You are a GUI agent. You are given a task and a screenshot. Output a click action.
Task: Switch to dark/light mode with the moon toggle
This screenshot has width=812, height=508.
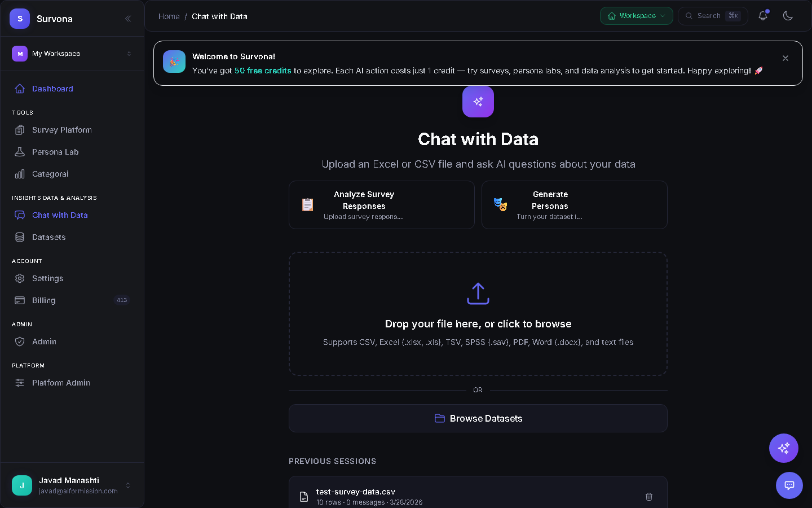[x=788, y=16]
